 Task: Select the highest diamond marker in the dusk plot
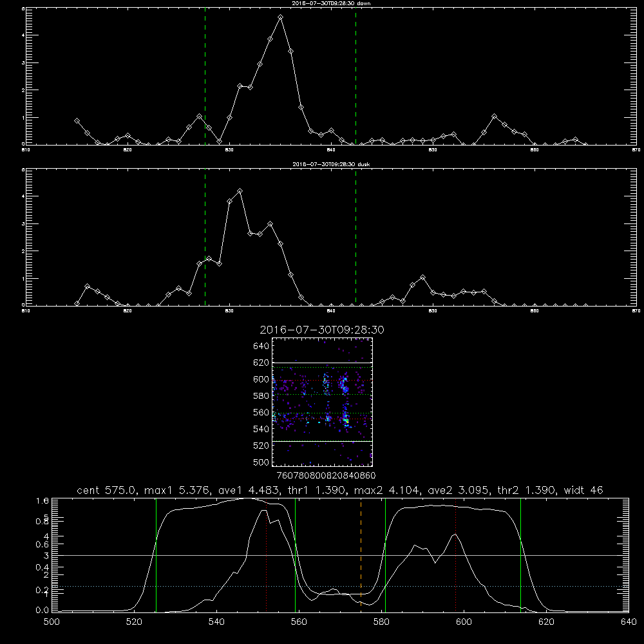(240, 191)
